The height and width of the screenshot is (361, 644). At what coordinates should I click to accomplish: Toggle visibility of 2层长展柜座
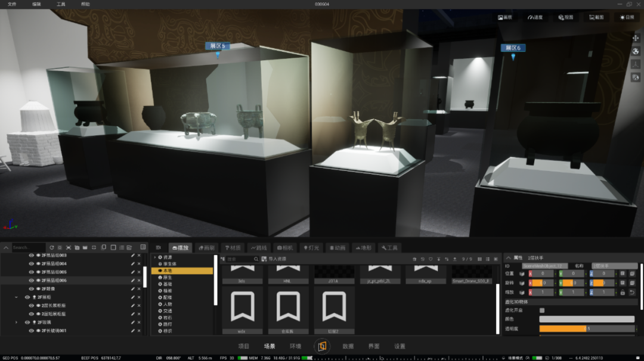point(31,306)
